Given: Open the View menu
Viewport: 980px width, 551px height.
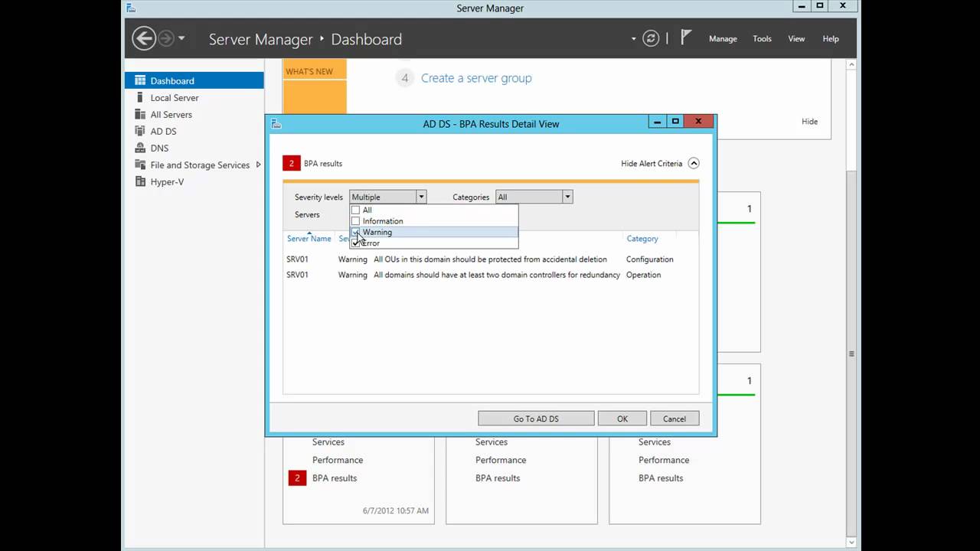Looking at the screenshot, I should click(x=796, y=39).
